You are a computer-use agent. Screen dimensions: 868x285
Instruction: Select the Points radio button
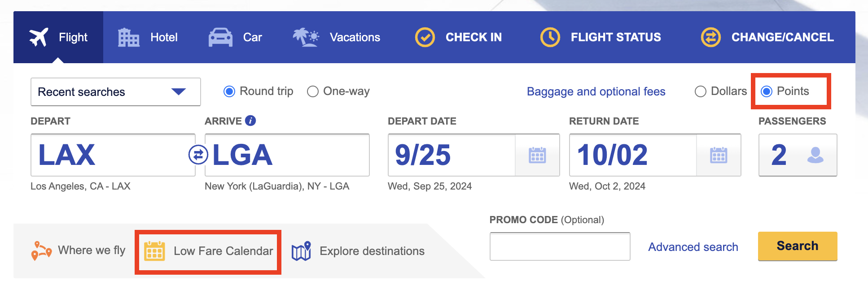coord(767,91)
